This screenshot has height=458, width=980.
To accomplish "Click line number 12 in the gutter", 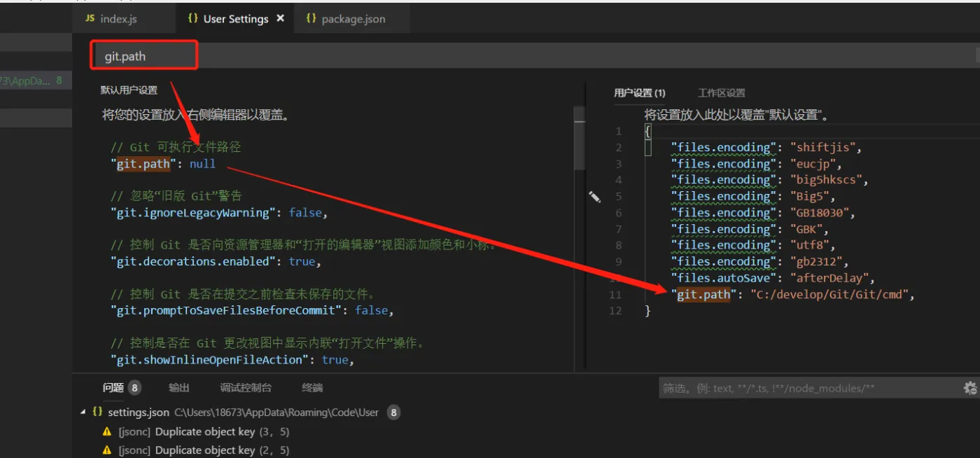I will pyautogui.click(x=615, y=310).
